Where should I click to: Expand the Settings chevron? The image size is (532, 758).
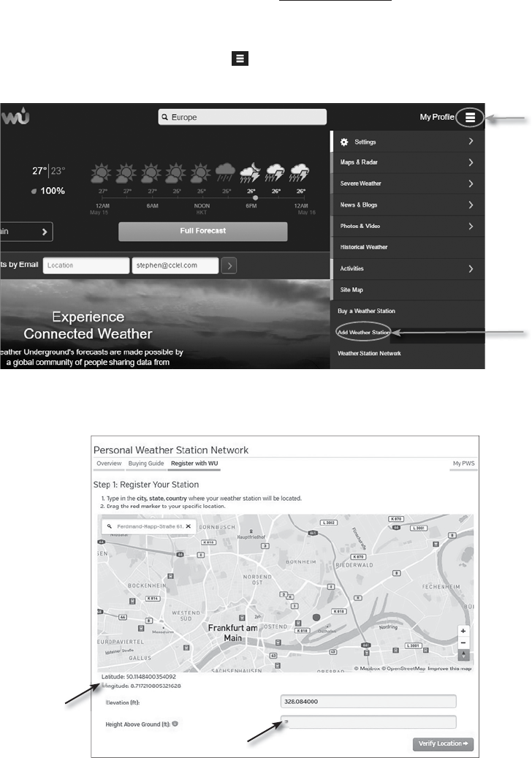tap(471, 141)
